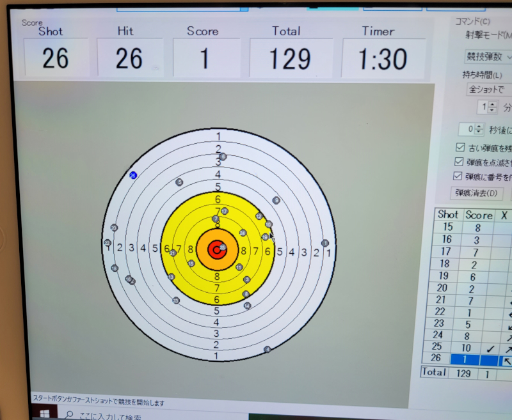
Task: Click the Hit counter box showing 26
Action: pos(130,58)
